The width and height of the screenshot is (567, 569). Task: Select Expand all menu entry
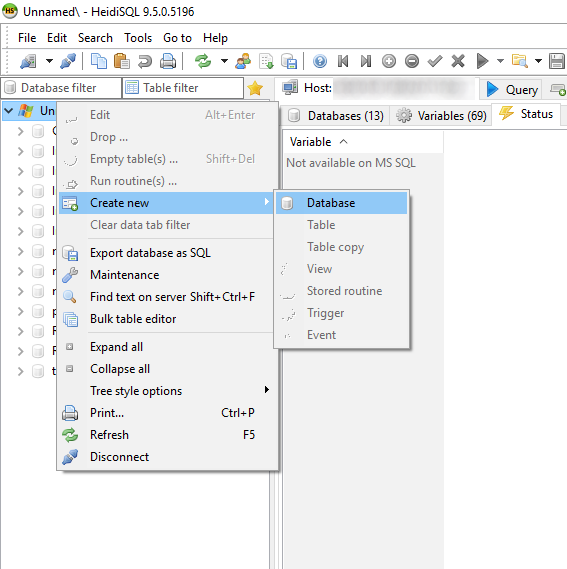click(166, 347)
